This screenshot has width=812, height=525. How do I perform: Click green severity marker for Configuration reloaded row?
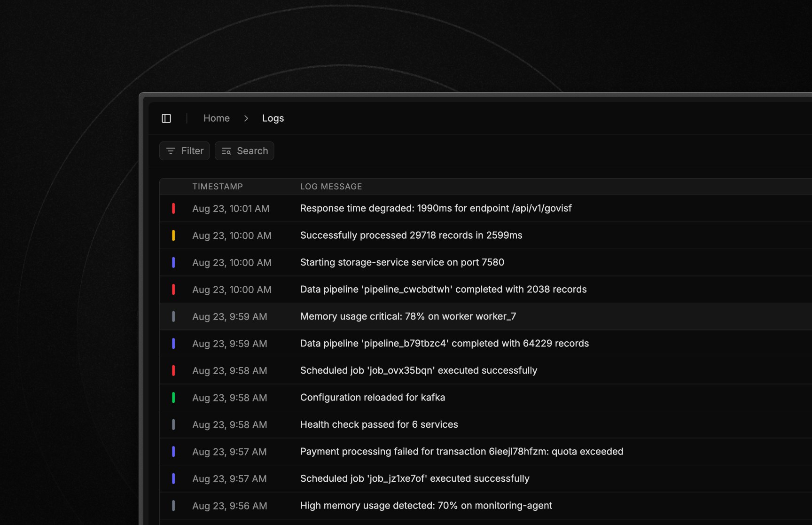[173, 398]
